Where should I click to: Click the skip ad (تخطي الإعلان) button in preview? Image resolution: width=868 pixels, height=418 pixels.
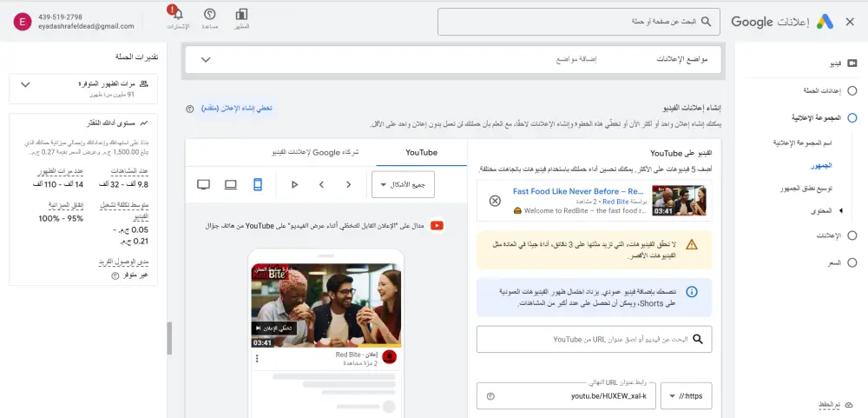coord(274,328)
